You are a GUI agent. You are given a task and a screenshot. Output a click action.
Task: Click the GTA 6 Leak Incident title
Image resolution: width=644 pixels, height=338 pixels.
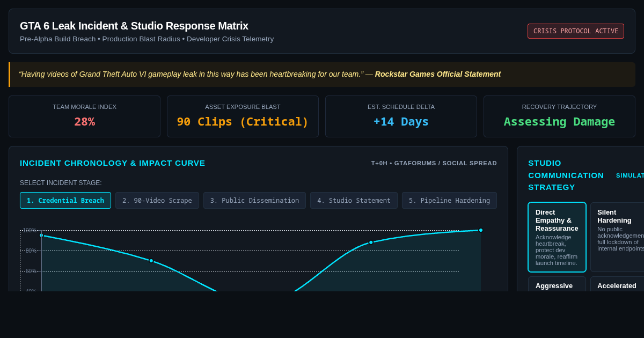pos(134,26)
